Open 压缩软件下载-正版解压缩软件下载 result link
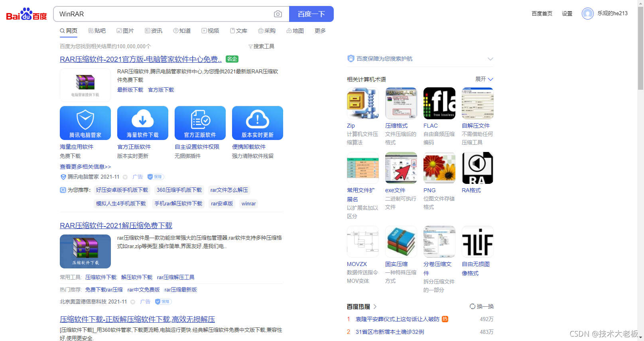 138,319
